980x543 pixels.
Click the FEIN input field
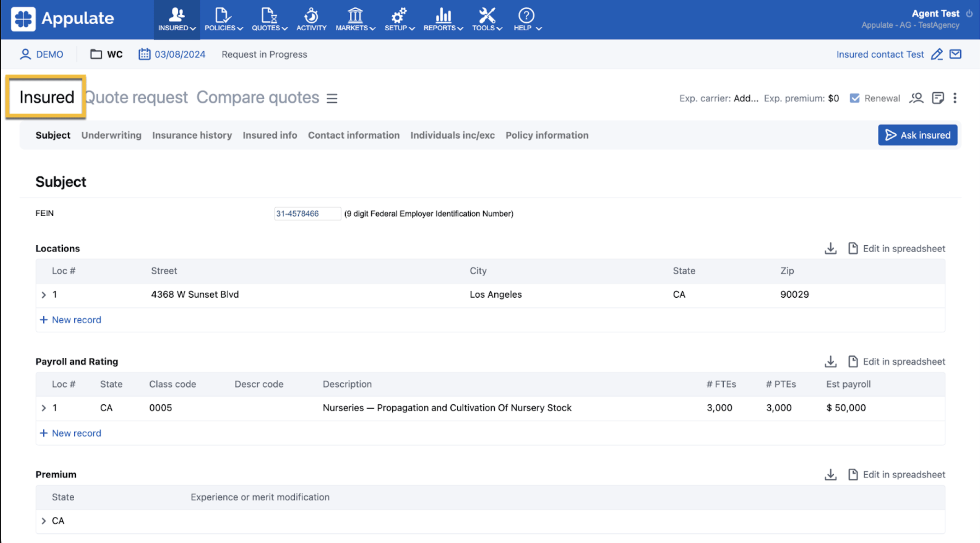tap(307, 213)
